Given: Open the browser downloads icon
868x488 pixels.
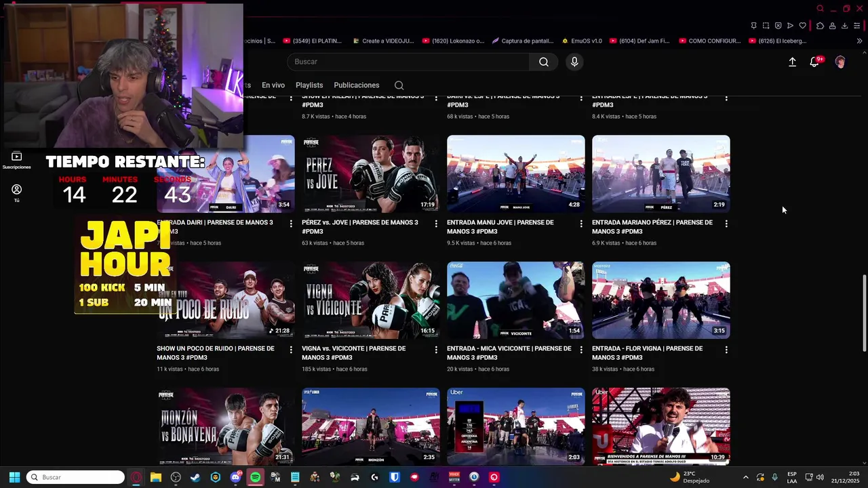Looking at the screenshot, I should point(844,26).
